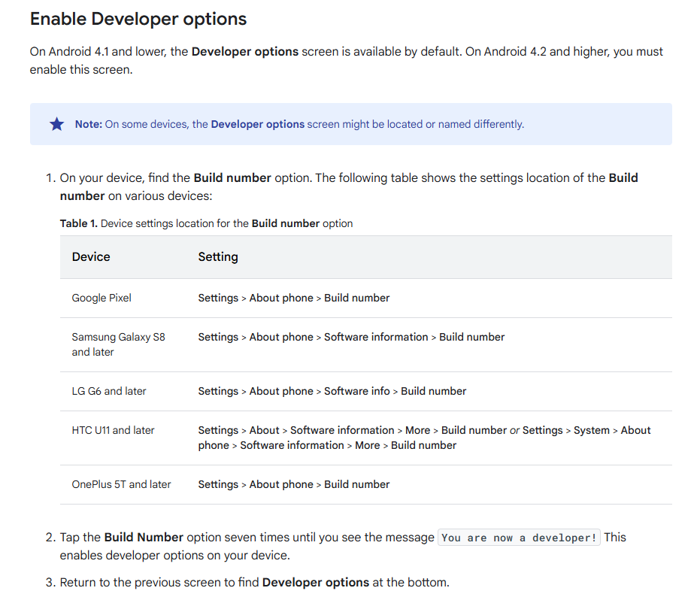
Task: Click the Software information path for Samsung
Action: coord(376,336)
